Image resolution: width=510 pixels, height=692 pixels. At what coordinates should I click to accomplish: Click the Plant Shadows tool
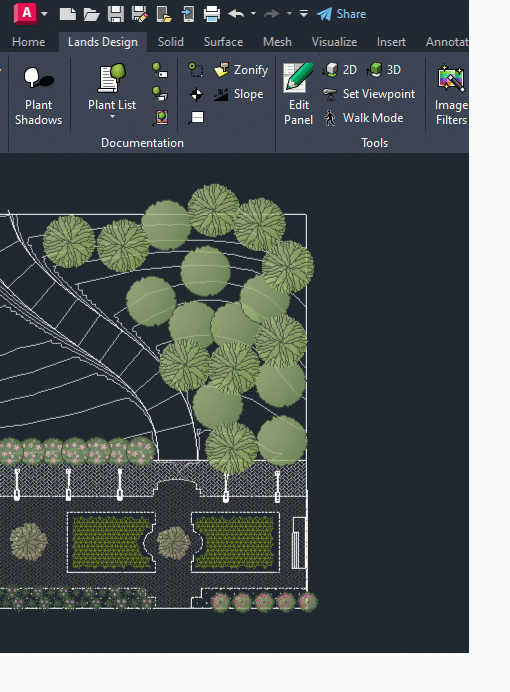tap(38, 96)
